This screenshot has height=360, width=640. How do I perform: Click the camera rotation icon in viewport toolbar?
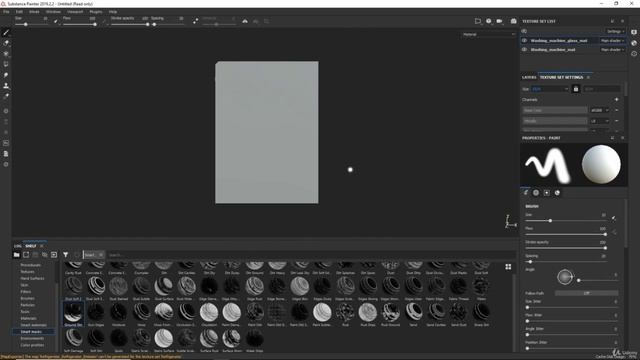489,21
